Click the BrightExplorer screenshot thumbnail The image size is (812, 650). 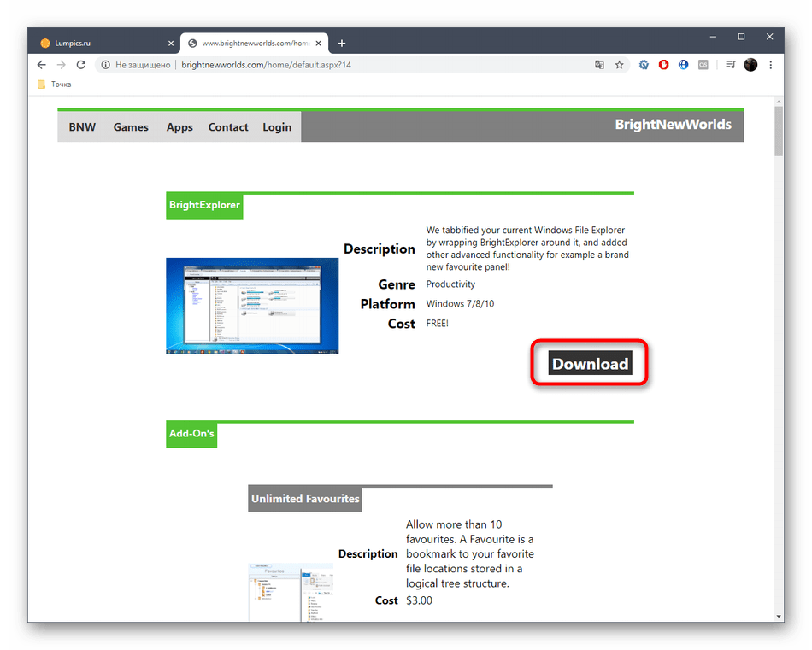(252, 306)
